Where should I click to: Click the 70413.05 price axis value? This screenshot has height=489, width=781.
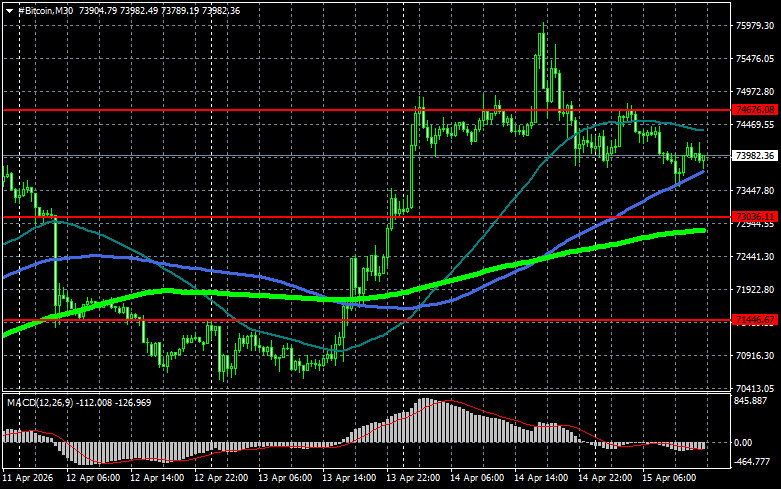point(755,388)
